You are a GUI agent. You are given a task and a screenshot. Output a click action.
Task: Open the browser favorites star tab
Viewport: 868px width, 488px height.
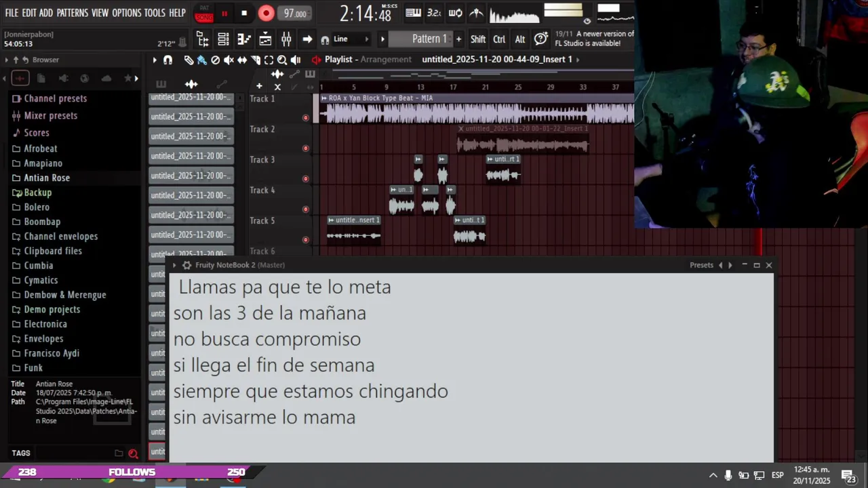click(x=127, y=79)
